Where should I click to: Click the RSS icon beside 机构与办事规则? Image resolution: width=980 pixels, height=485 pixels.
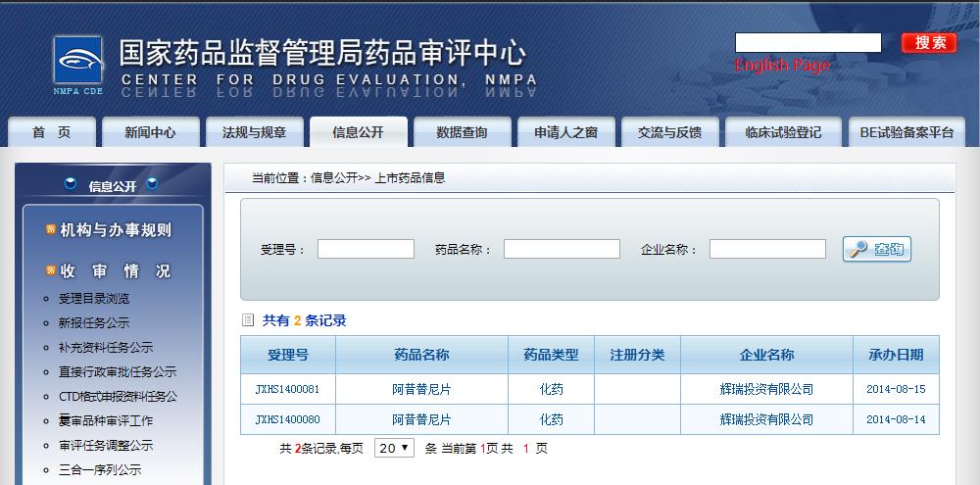point(51,230)
